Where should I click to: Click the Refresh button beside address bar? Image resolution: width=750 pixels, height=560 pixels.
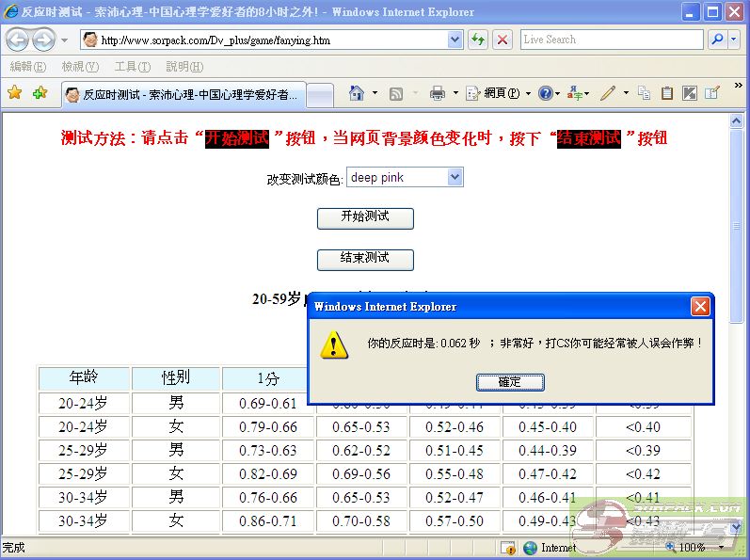(x=478, y=40)
